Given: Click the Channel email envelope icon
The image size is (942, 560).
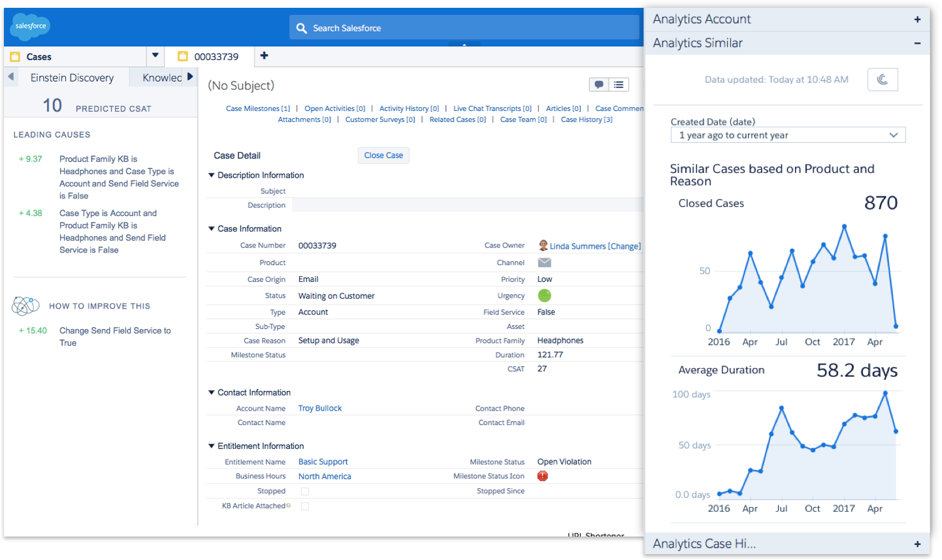Looking at the screenshot, I should (544, 262).
